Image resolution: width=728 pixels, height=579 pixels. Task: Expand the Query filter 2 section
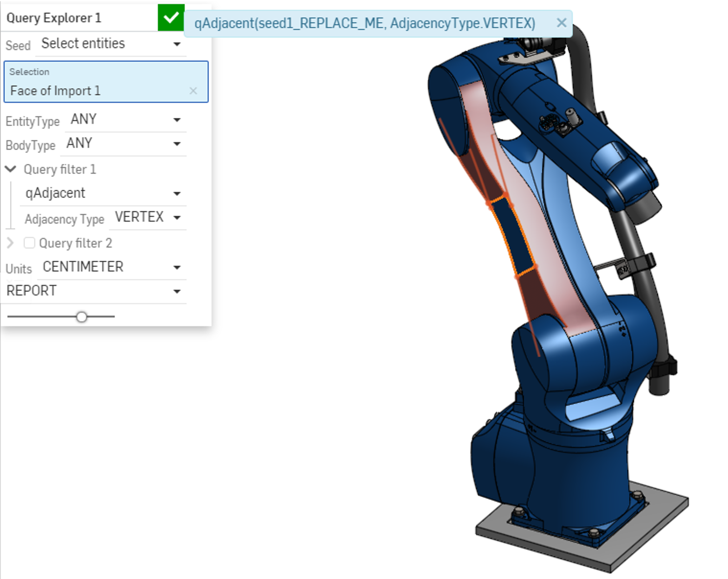point(10,243)
